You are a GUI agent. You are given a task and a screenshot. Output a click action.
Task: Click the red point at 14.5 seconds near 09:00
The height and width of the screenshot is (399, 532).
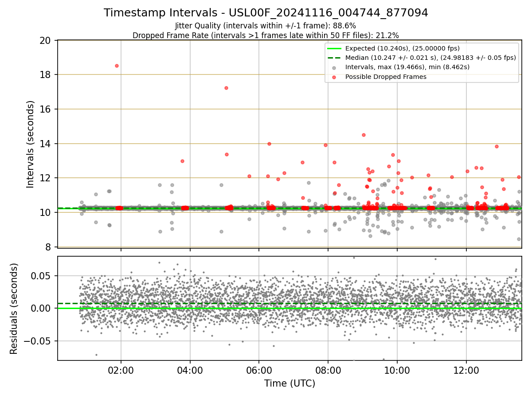tap(364, 135)
